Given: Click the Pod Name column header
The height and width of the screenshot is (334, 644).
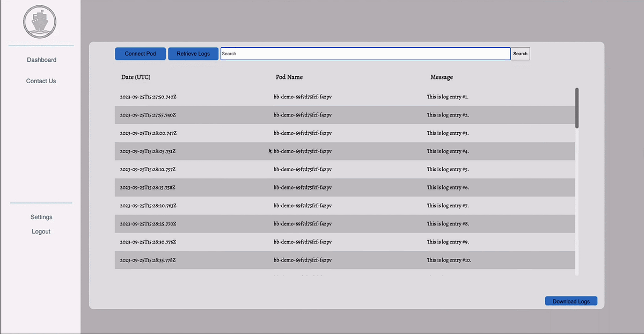Looking at the screenshot, I should click(x=289, y=77).
